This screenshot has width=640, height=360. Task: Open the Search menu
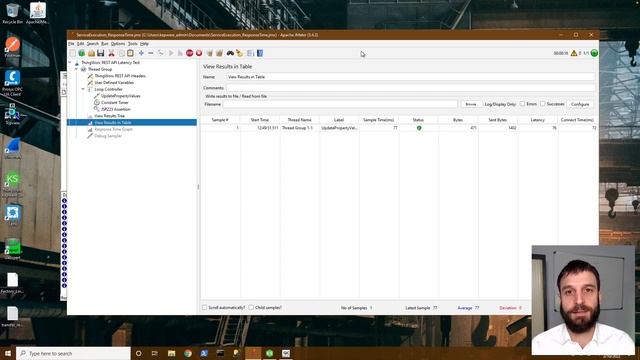tap(93, 44)
